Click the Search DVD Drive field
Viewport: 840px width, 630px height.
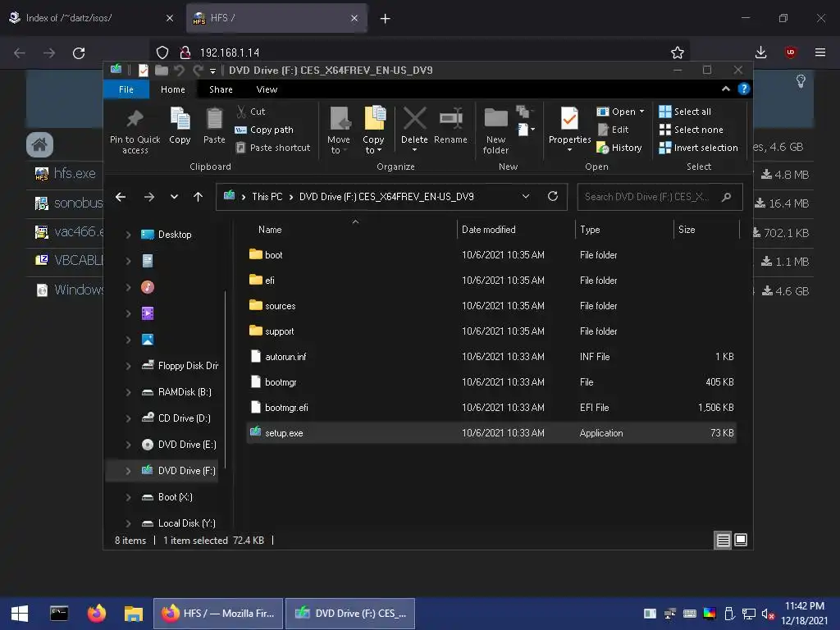pos(660,197)
